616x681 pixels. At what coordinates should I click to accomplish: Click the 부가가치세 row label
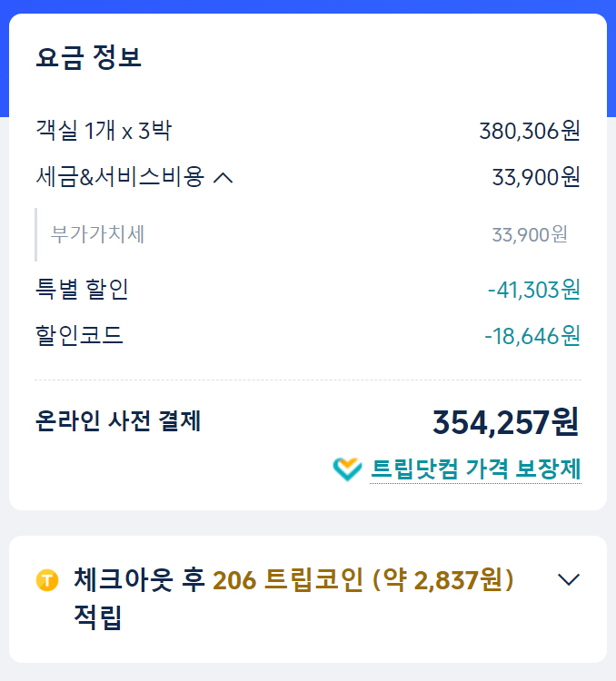97,234
